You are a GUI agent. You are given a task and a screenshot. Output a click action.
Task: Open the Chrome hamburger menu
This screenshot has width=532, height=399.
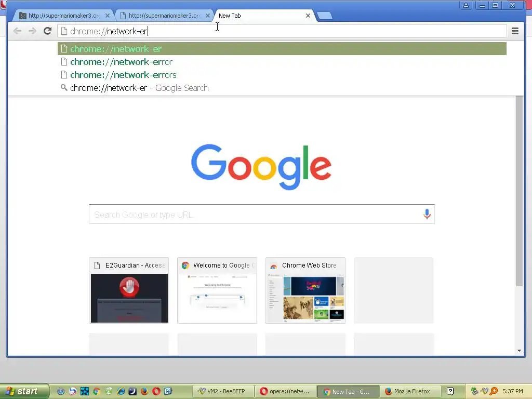(x=515, y=31)
